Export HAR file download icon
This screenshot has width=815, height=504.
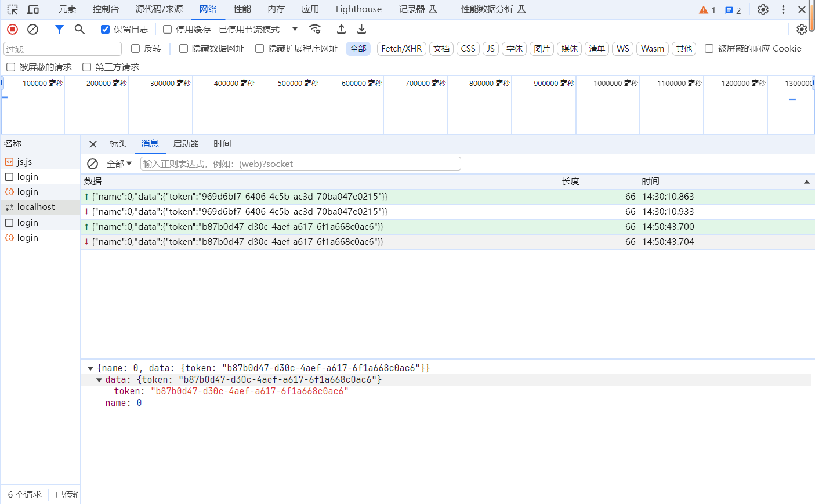pos(361,29)
